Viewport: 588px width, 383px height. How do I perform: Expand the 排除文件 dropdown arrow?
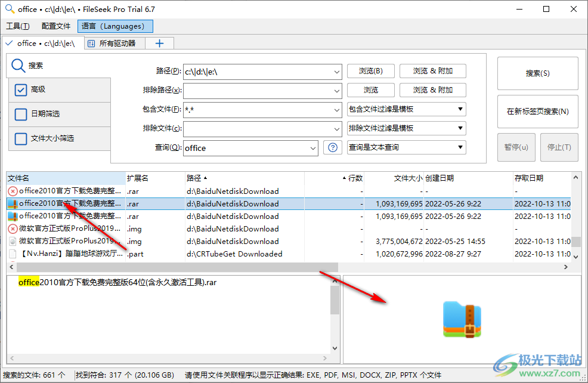[x=336, y=129]
